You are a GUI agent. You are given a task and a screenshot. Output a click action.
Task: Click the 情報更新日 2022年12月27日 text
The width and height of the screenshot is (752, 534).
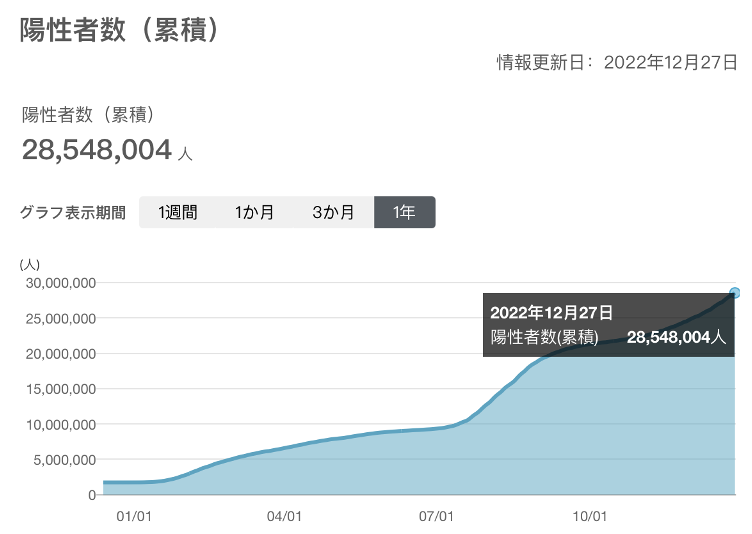[617, 62]
